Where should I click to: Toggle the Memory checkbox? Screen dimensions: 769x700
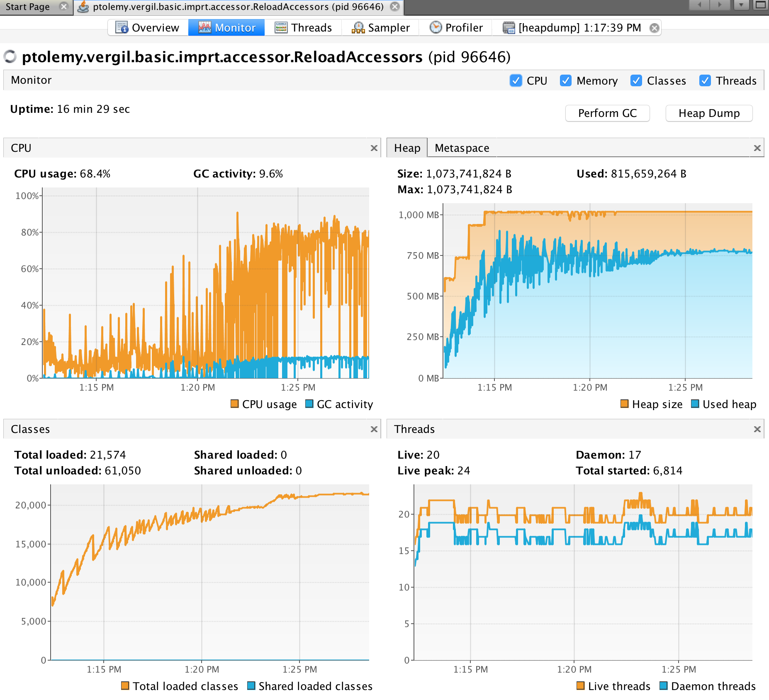tap(565, 80)
